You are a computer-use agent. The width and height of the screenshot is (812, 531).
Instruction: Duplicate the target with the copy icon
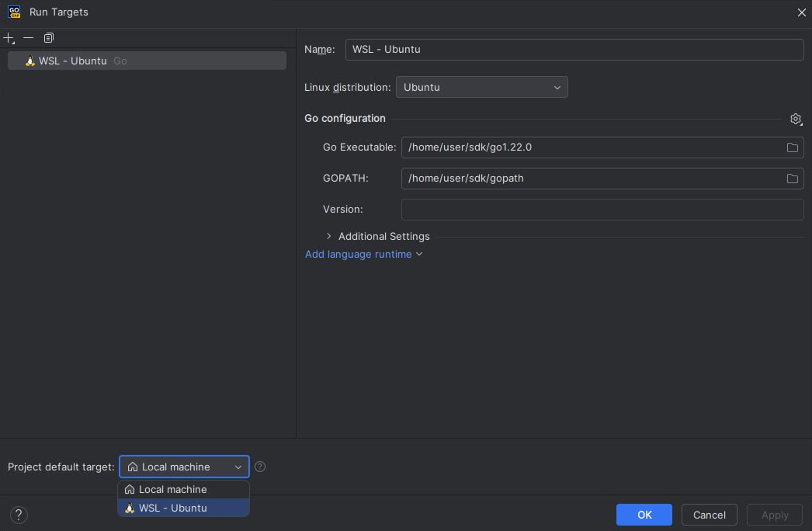tap(49, 37)
